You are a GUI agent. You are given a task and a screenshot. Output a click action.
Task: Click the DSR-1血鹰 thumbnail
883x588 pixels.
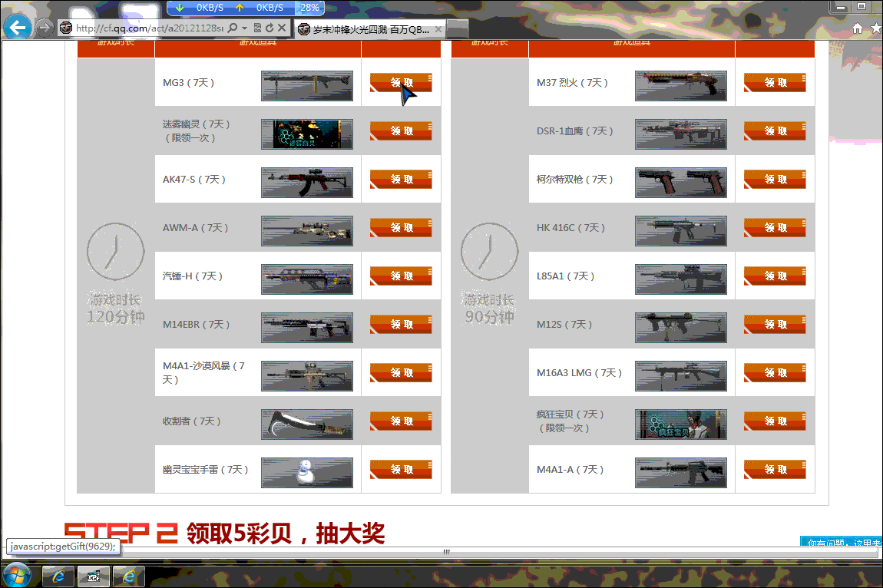coord(681,134)
